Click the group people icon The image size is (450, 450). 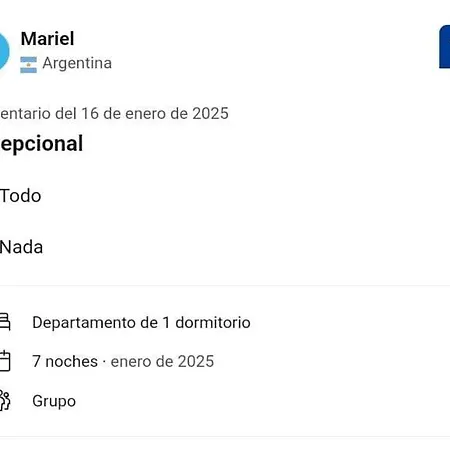[5, 400]
